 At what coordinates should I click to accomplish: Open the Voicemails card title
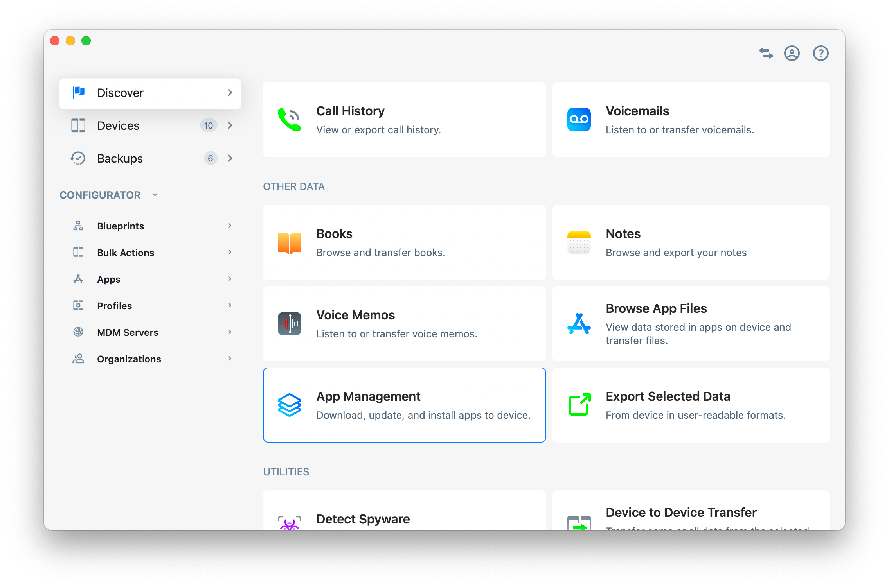coord(637,111)
